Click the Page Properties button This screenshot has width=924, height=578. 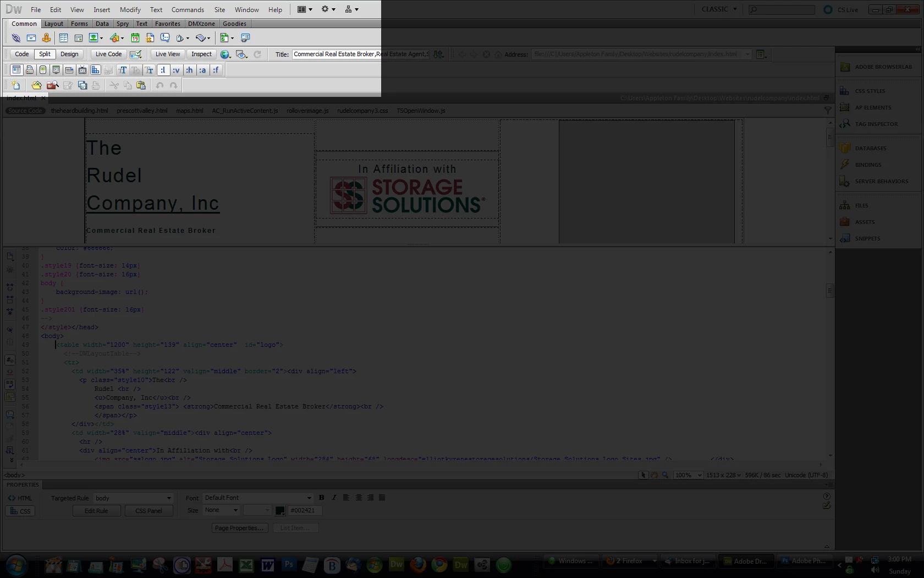click(x=240, y=528)
